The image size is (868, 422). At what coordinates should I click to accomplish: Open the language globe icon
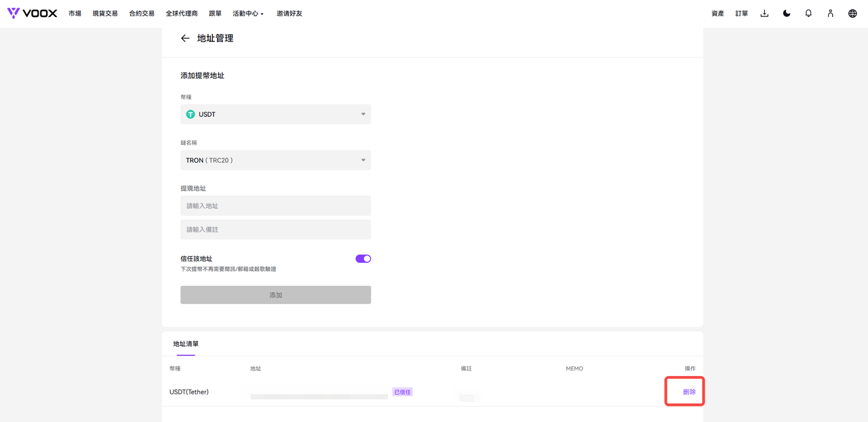(852, 14)
